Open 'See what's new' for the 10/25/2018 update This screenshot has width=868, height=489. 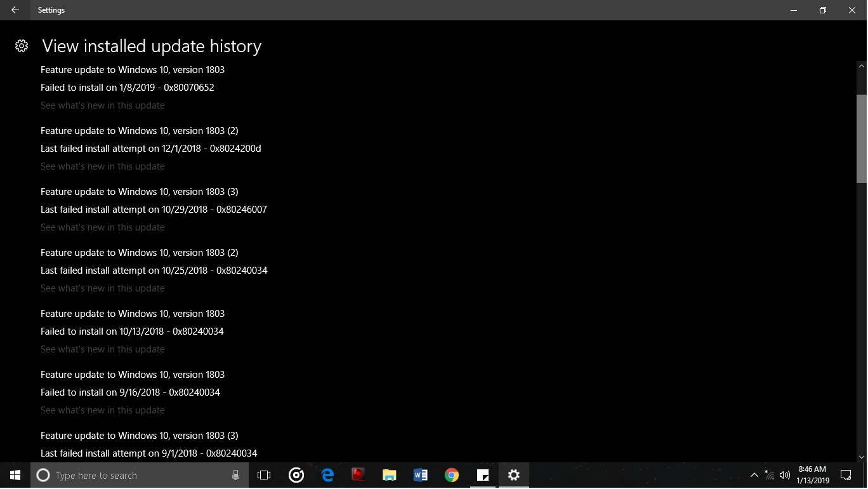click(x=103, y=288)
